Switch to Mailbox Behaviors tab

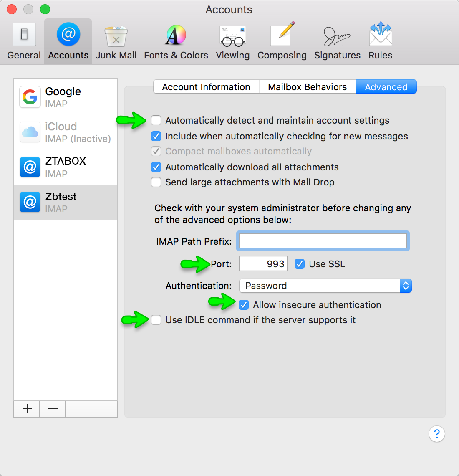(x=307, y=87)
